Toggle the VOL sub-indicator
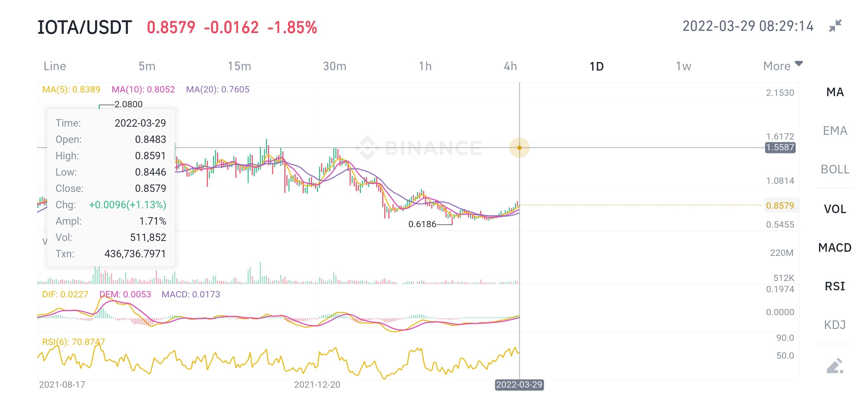The height and width of the screenshot is (401, 868). point(835,209)
